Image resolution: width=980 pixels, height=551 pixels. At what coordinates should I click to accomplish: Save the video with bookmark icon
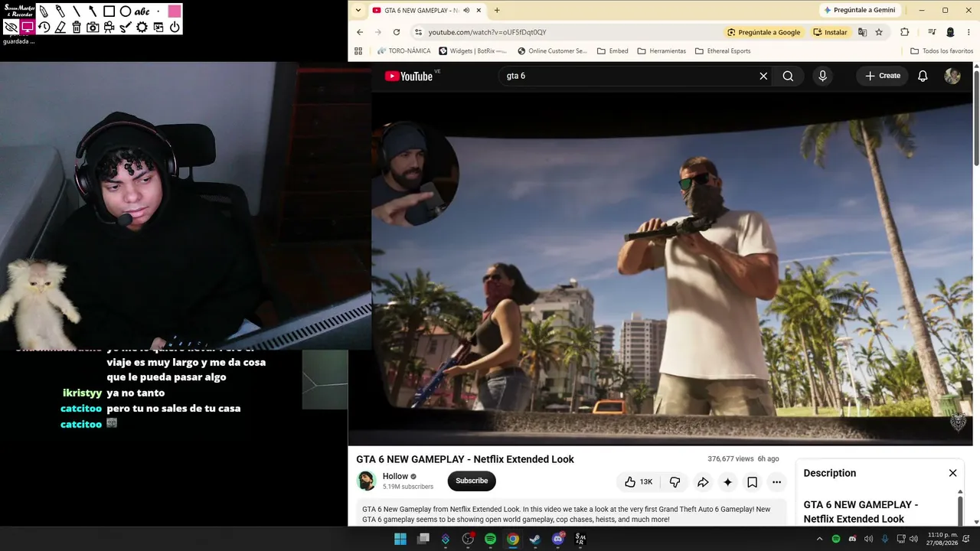click(752, 481)
